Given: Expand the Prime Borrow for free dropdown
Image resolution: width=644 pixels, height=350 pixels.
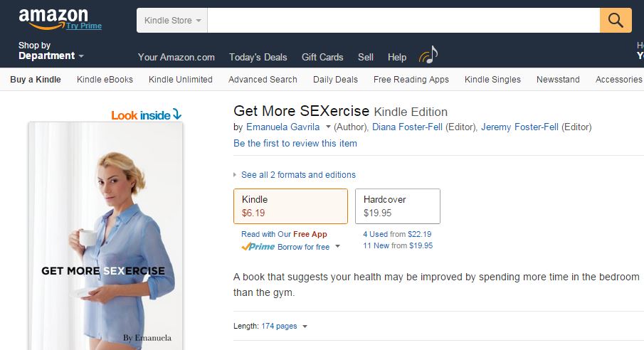Looking at the screenshot, I should (337, 247).
